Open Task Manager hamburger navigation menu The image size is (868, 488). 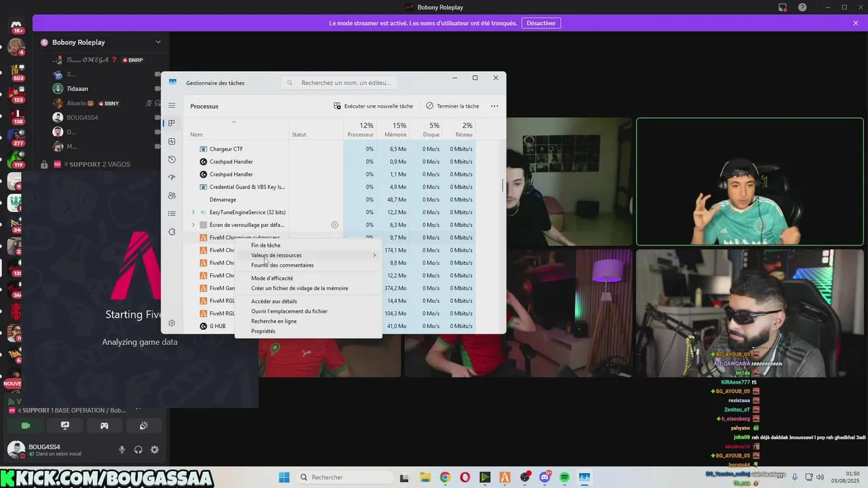click(x=172, y=106)
